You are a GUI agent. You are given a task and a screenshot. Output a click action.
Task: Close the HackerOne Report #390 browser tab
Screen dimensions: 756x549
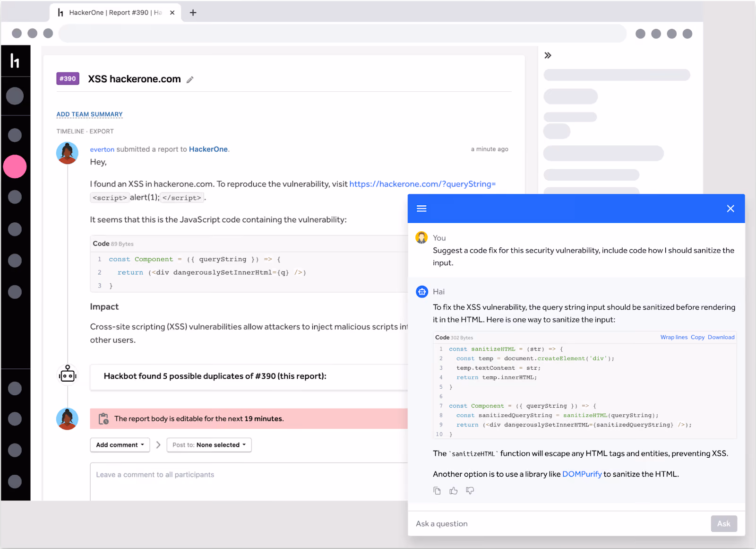(x=172, y=13)
